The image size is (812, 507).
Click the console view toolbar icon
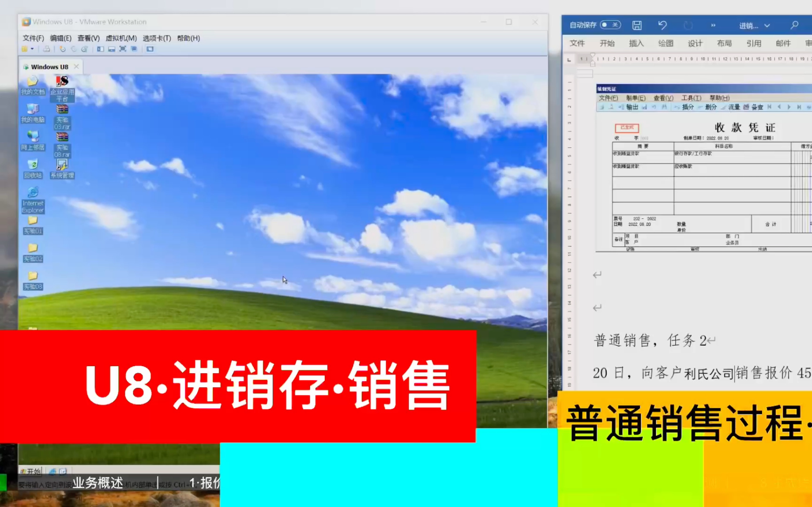point(150,49)
